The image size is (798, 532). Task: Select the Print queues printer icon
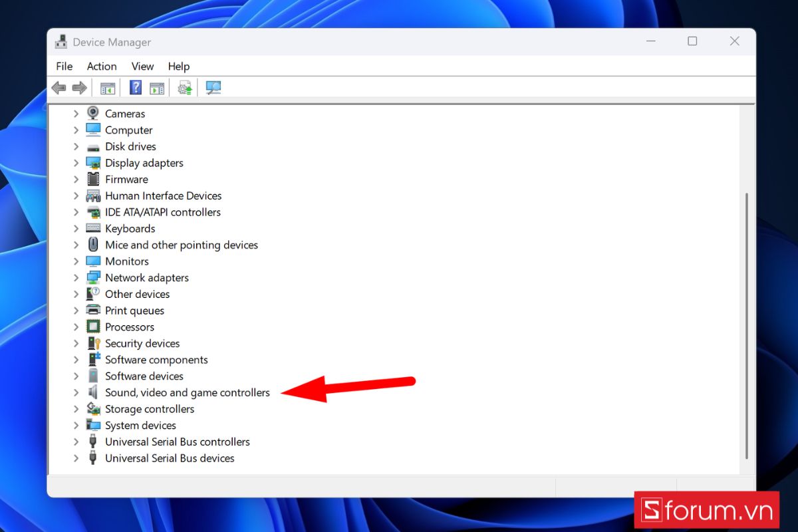coord(93,311)
